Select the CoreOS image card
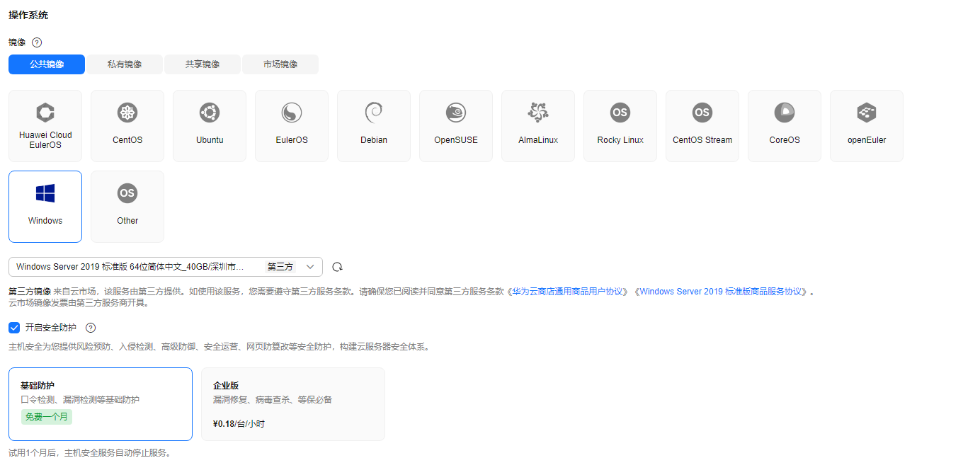The height and width of the screenshot is (470, 980). pyautogui.click(x=785, y=126)
